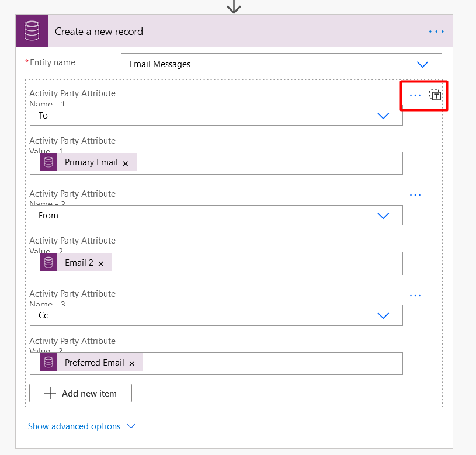This screenshot has height=455, width=476.
Task: Open ellipsis menu for first Activity Party item
Action: click(x=415, y=95)
